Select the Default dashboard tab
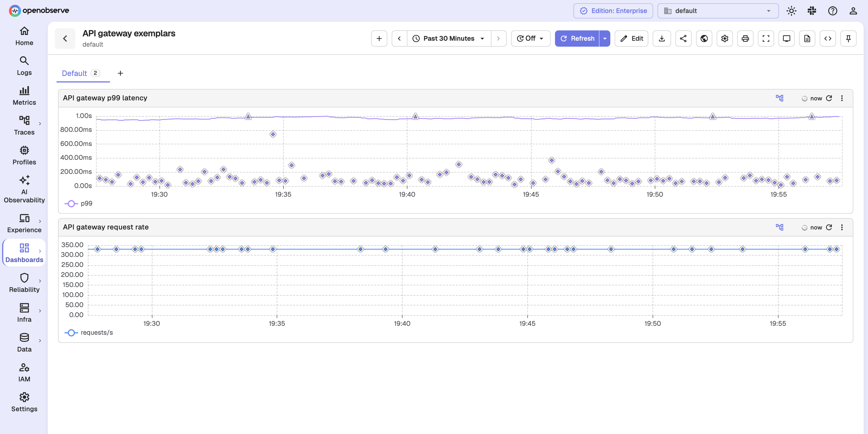The height and width of the screenshot is (434, 868). click(x=83, y=73)
